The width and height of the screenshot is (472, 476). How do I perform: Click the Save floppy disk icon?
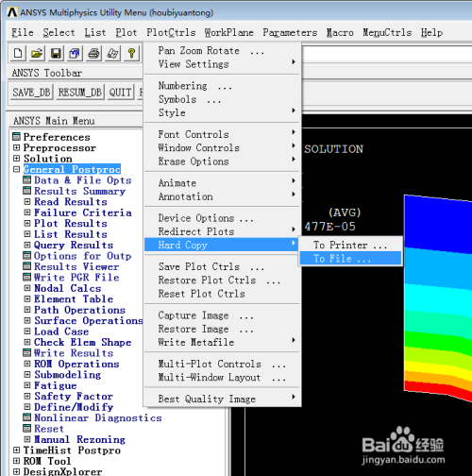(x=56, y=53)
